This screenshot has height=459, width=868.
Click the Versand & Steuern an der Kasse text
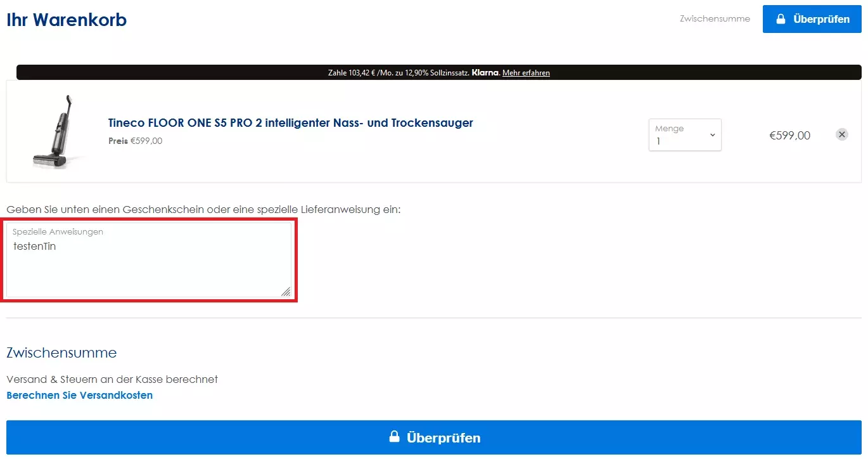pyautogui.click(x=112, y=379)
